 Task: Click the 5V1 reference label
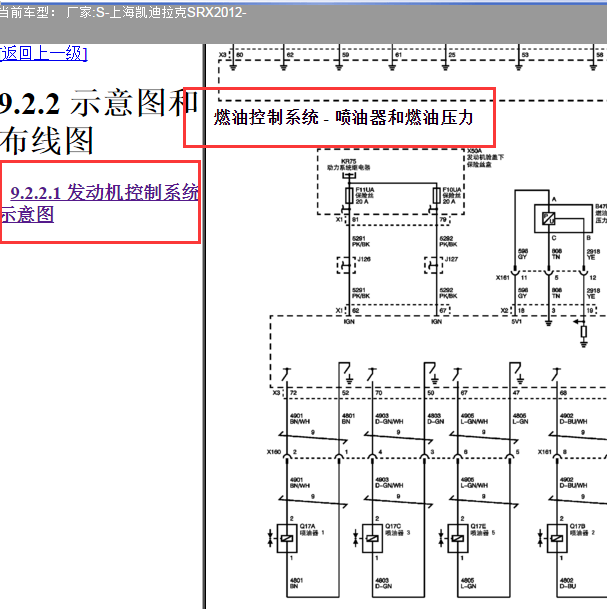tap(517, 322)
